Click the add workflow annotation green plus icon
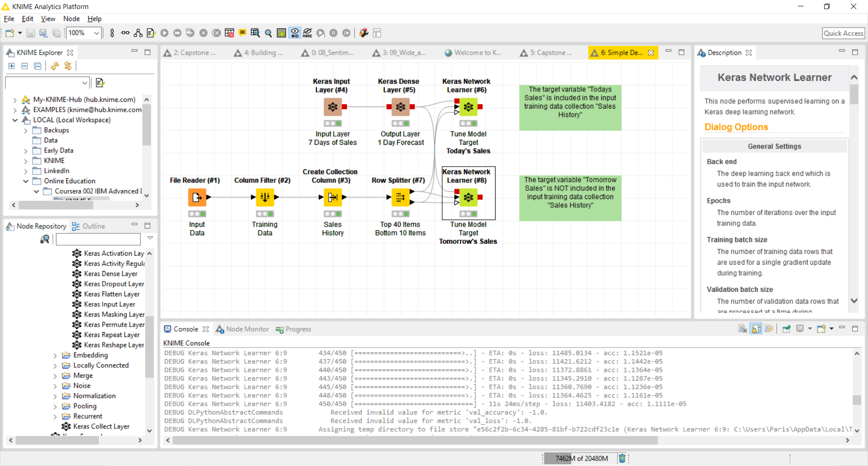The height and width of the screenshot is (466, 868). click(282, 33)
